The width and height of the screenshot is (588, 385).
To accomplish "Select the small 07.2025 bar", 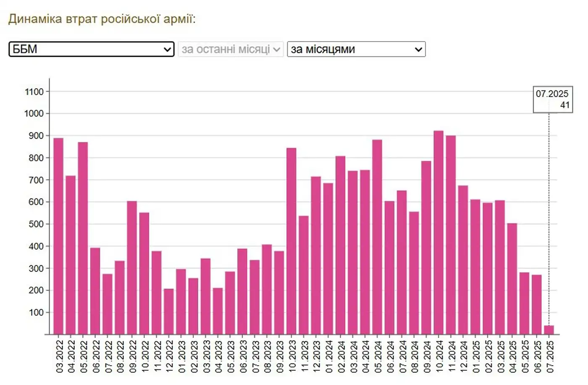I will (549, 330).
